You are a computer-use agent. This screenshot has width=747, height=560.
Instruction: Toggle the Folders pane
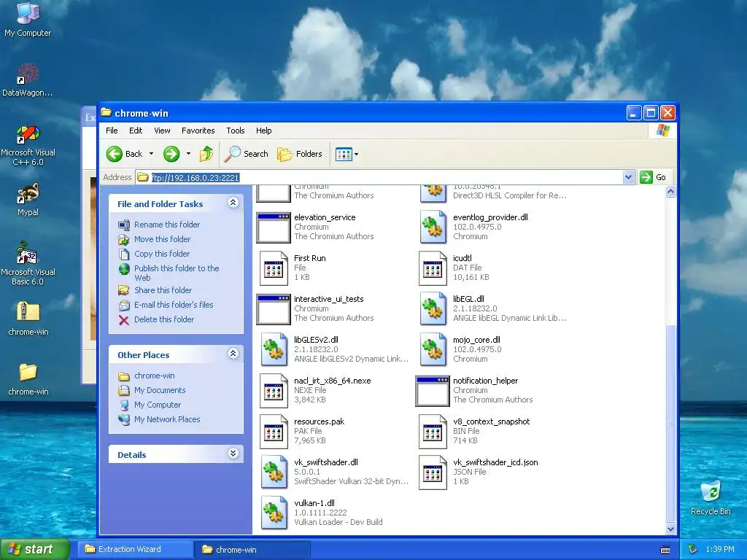[x=300, y=154]
